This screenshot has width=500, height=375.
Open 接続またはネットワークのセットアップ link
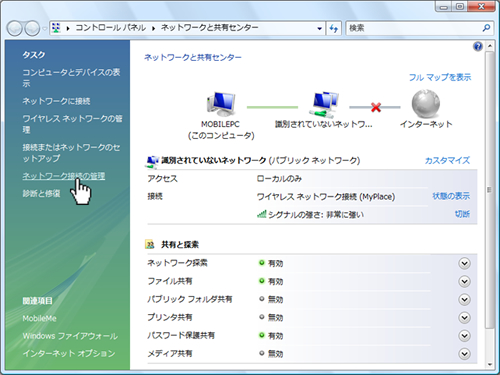(71, 153)
